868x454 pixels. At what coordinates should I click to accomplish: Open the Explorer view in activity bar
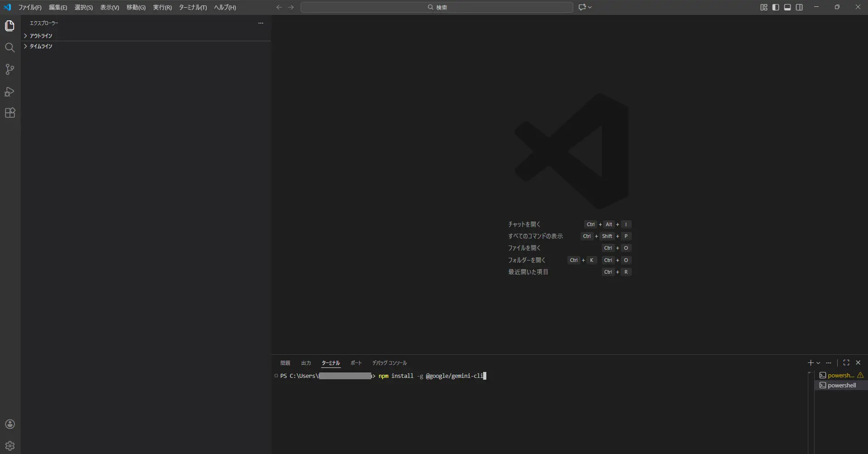(x=10, y=26)
